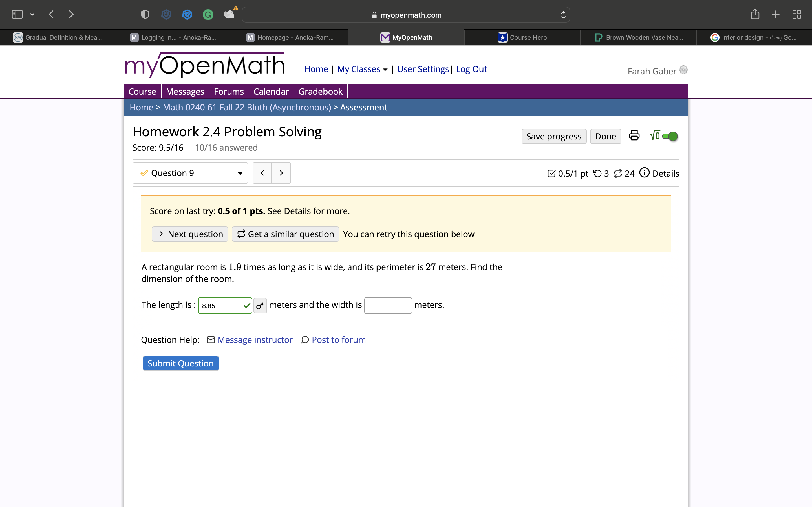This screenshot has width=812, height=507.
Task: Click the Message instructor link
Action: click(x=255, y=340)
